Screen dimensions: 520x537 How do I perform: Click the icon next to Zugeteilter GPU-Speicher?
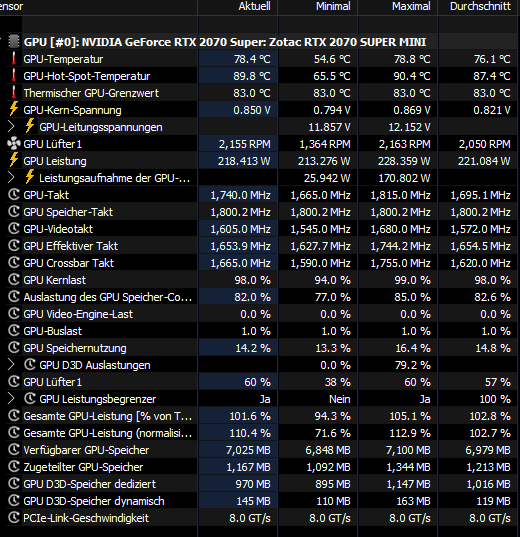[14, 467]
